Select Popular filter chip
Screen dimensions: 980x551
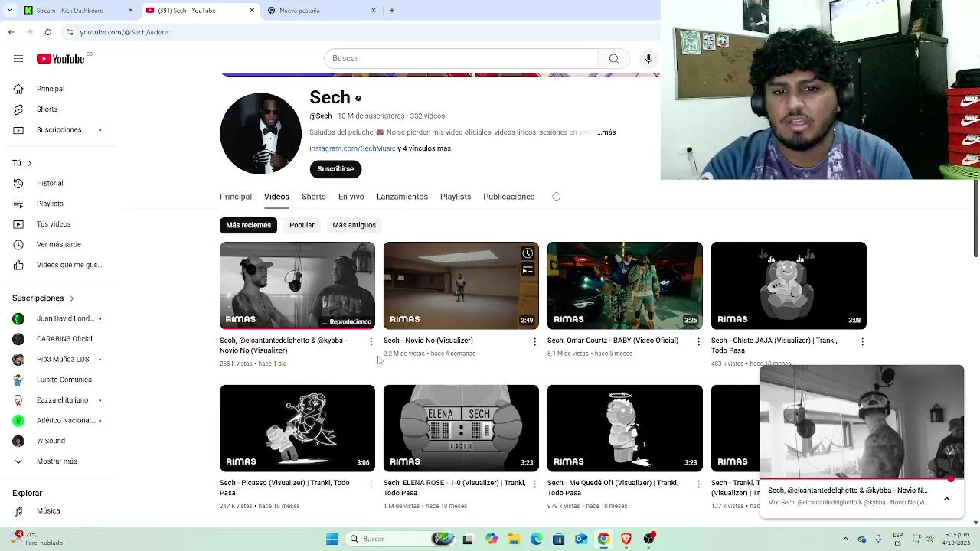click(302, 225)
